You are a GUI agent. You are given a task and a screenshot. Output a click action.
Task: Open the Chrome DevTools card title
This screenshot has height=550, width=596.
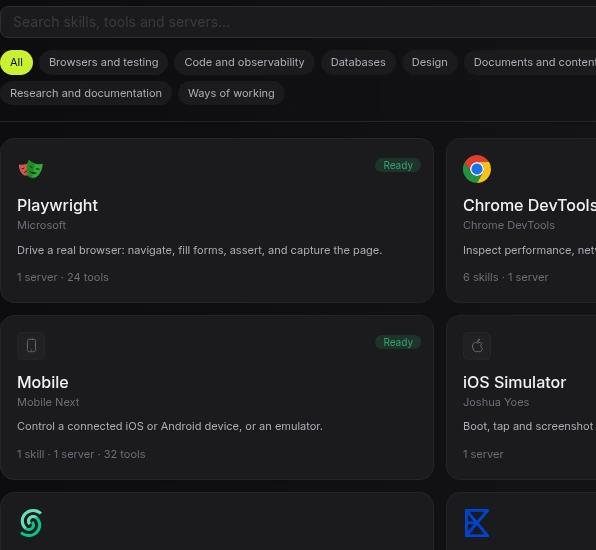coord(529,206)
